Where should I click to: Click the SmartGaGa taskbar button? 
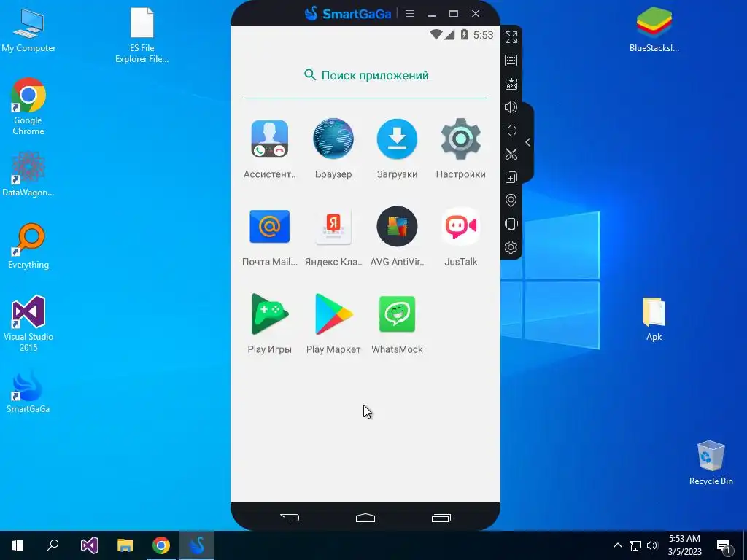click(x=197, y=545)
